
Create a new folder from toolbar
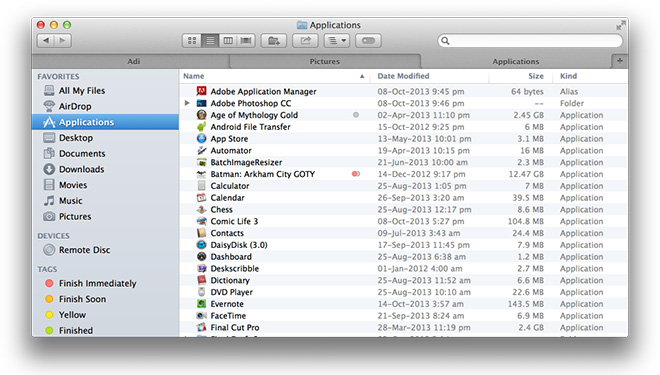pos(274,40)
